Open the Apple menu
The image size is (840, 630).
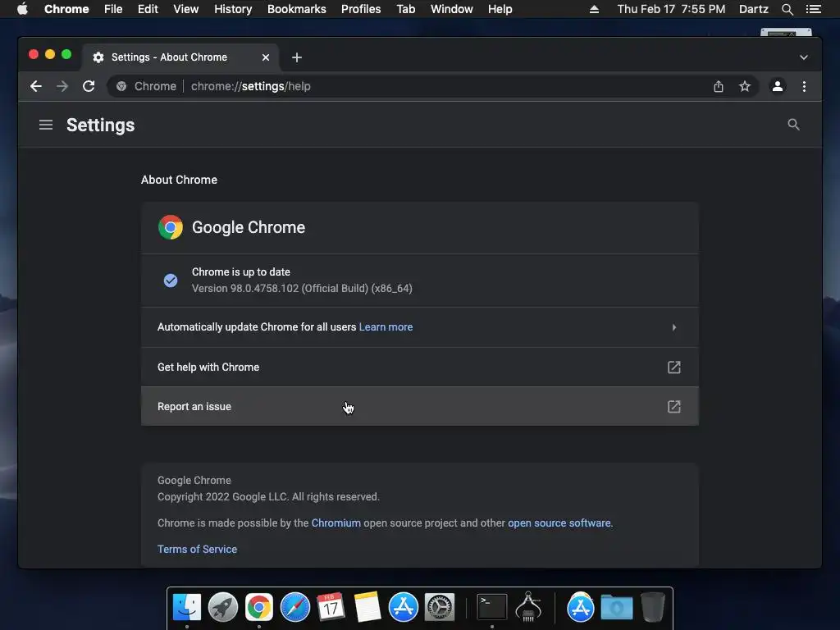click(x=22, y=9)
